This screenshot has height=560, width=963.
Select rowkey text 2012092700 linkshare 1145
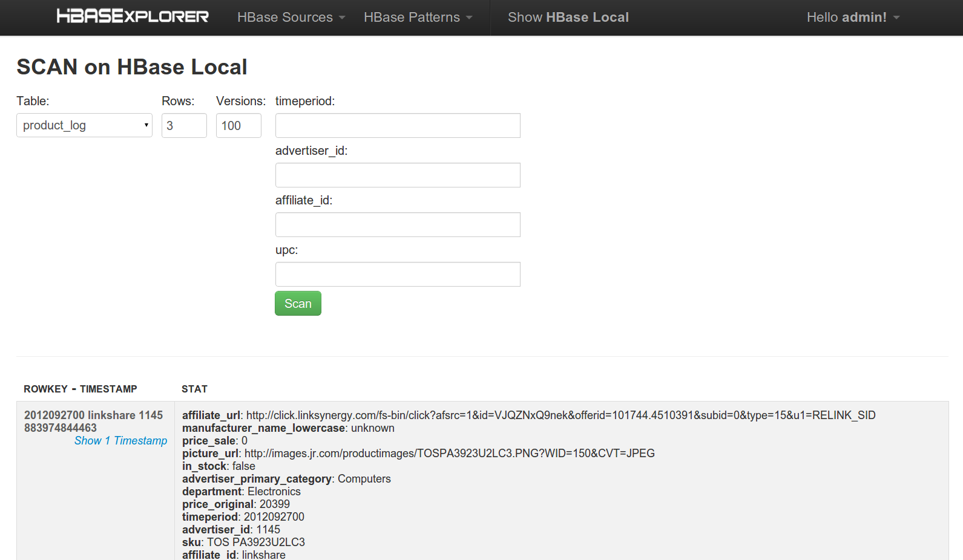coord(93,415)
